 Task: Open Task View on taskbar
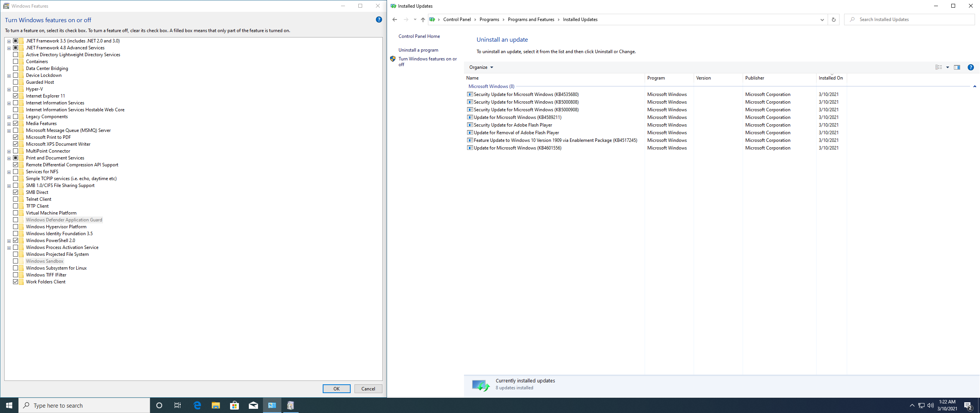tap(178, 405)
